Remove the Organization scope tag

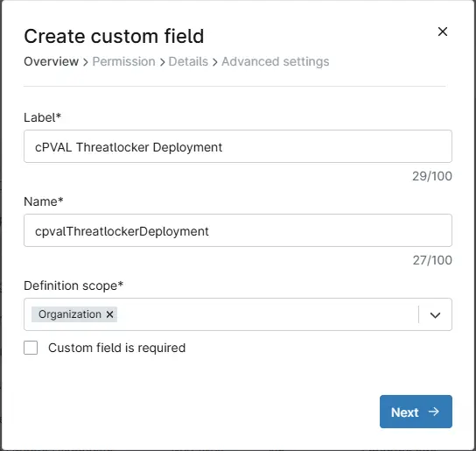pyautogui.click(x=109, y=314)
